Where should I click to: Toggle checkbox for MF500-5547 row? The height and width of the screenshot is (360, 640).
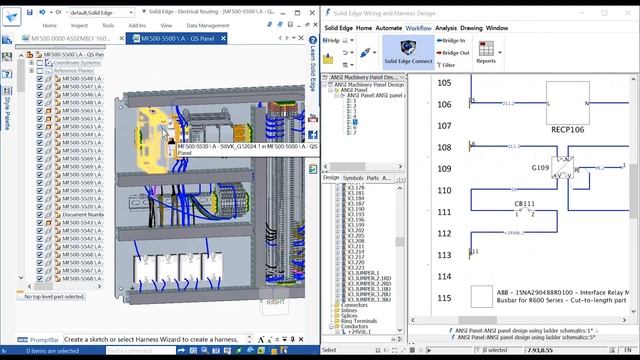click(40, 87)
